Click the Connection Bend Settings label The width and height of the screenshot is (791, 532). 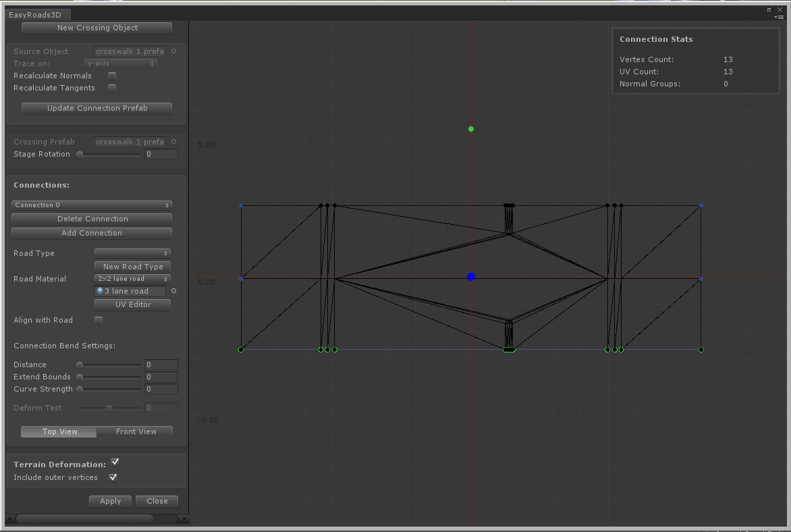click(x=65, y=346)
